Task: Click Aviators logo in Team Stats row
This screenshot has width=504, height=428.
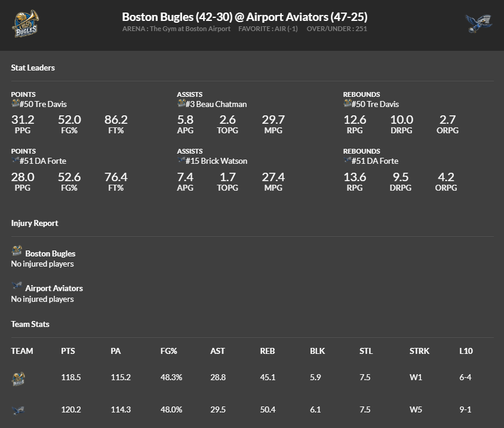Action: pos(18,410)
